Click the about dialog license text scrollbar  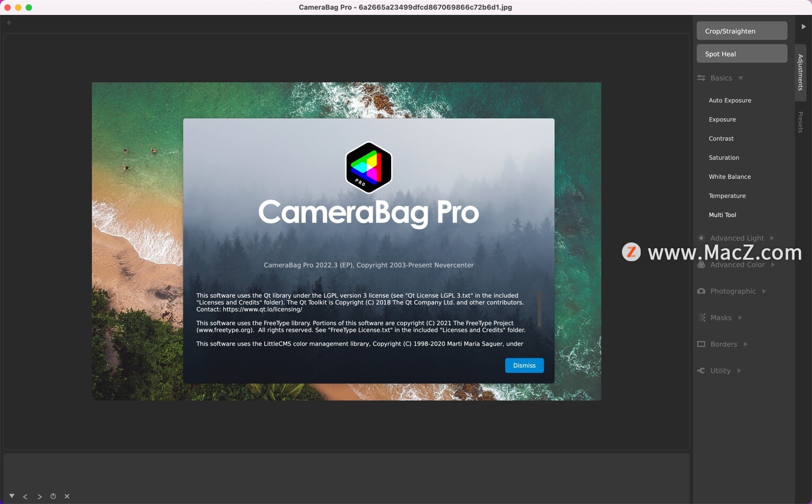(x=539, y=308)
